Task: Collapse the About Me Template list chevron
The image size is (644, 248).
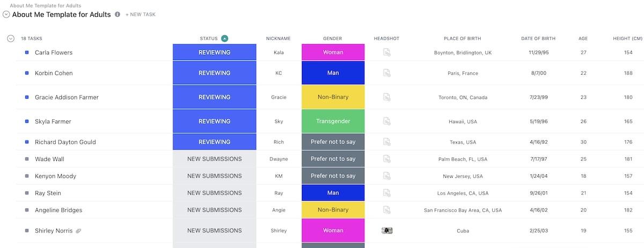Action: tap(6, 14)
